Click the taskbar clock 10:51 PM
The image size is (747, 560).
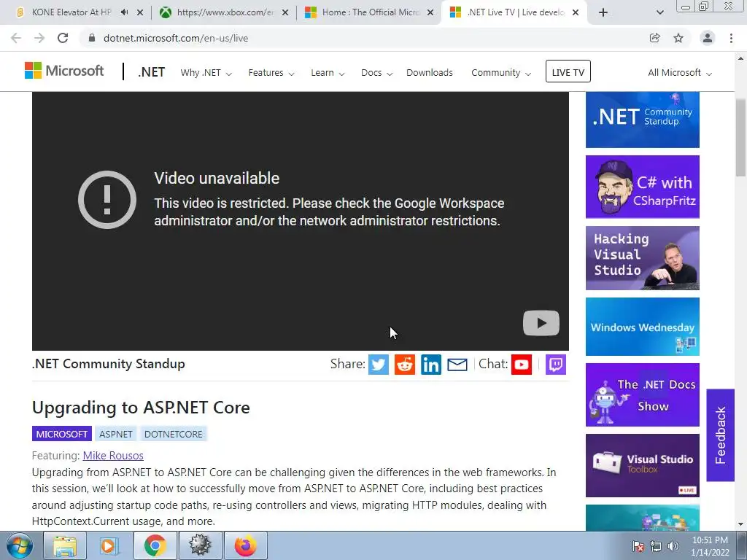[x=710, y=540]
